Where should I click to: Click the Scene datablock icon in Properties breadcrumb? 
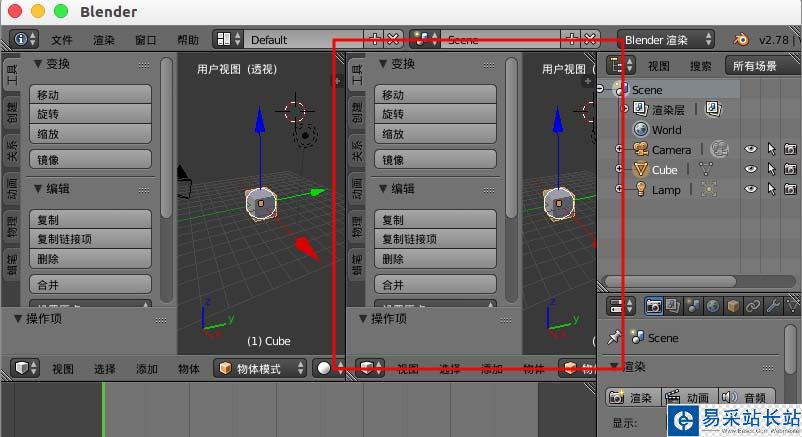point(637,337)
